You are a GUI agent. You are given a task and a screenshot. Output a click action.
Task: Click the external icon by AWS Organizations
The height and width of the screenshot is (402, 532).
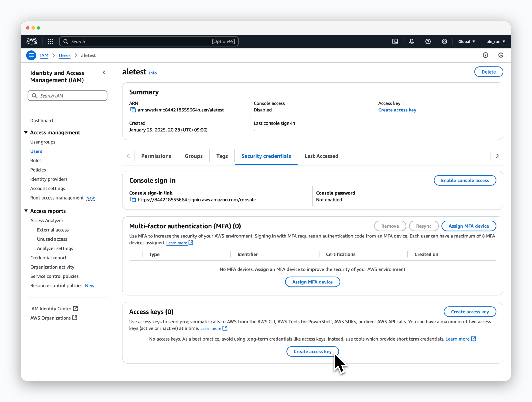[75, 318]
